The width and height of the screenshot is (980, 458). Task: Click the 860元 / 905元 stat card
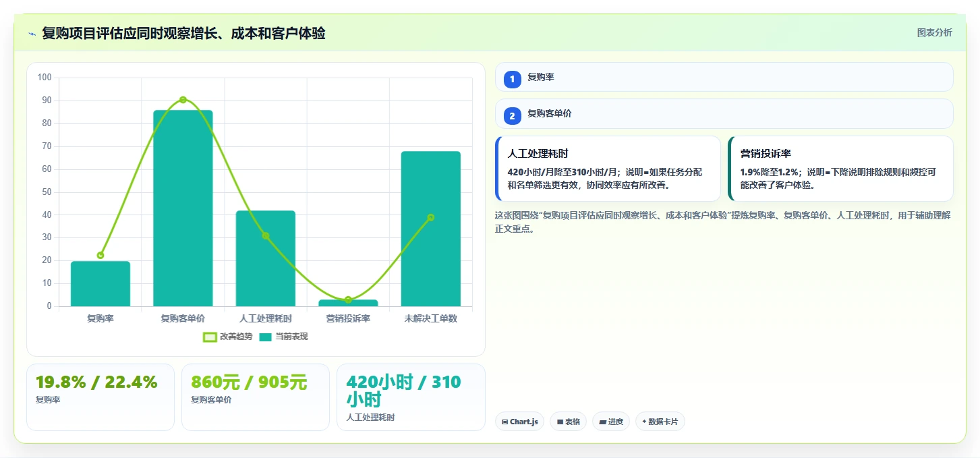point(256,397)
